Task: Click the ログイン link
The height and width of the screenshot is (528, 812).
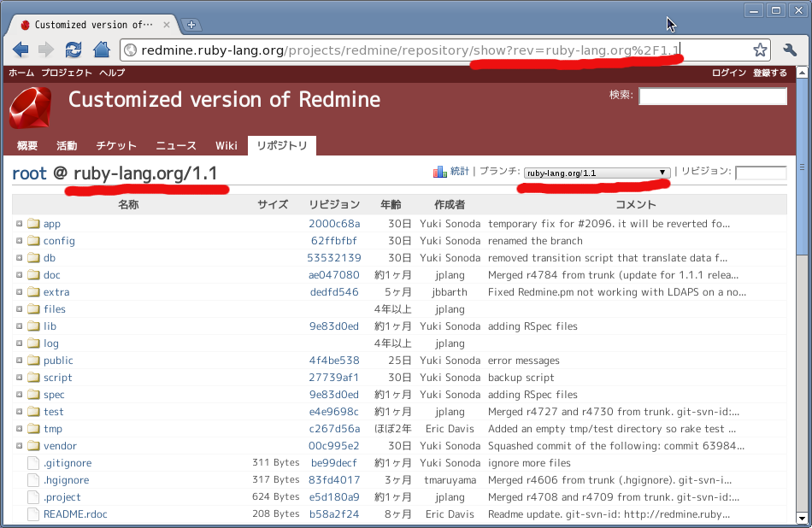Action: click(x=729, y=73)
